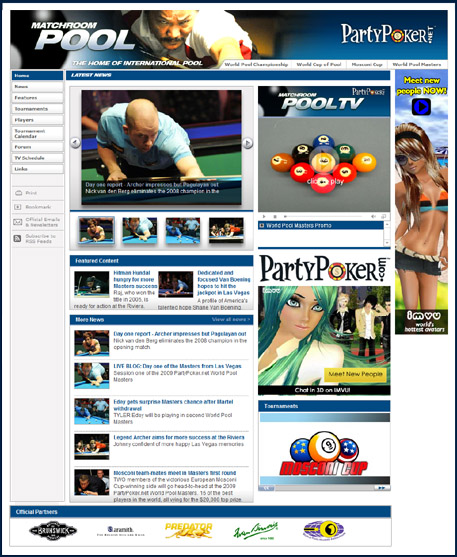457x557 pixels.
Task: Click the PartyPoker.com advert logo
Action: pyautogui.click(x=324, y=269)
